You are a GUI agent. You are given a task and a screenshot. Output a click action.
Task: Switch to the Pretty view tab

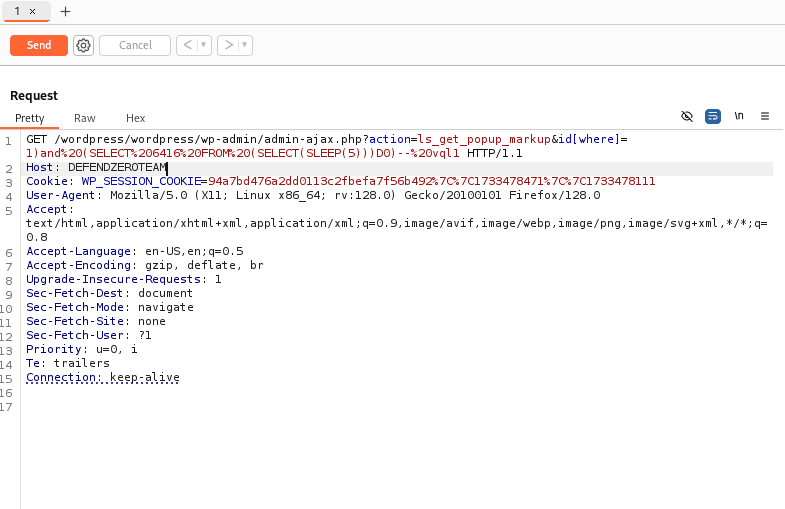[x=30, y=118]
